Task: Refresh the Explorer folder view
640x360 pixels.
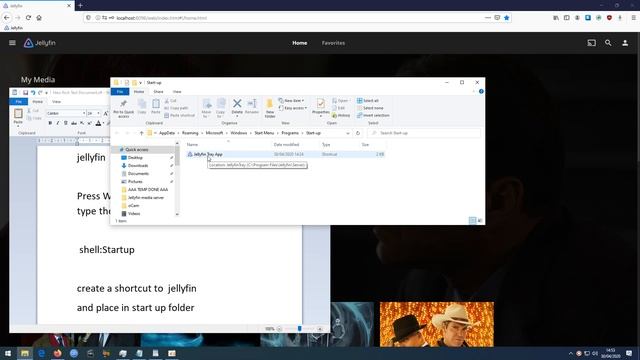Action: coord(358,133)
